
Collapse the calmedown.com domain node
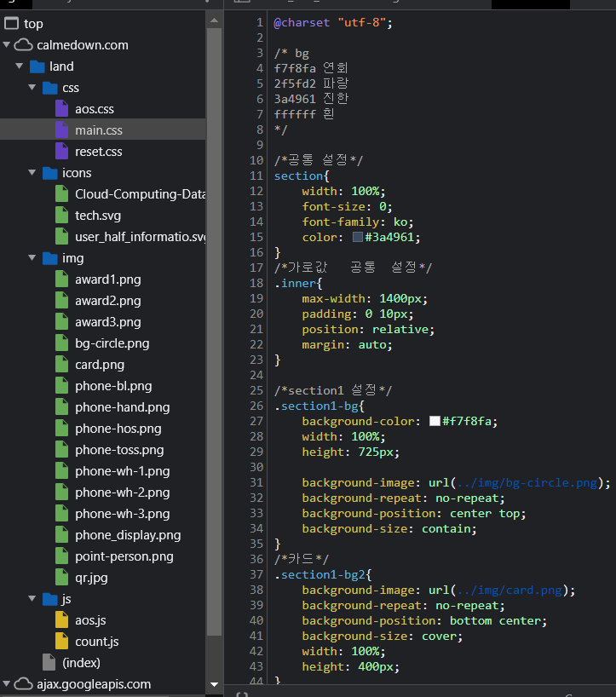(6, 44)
